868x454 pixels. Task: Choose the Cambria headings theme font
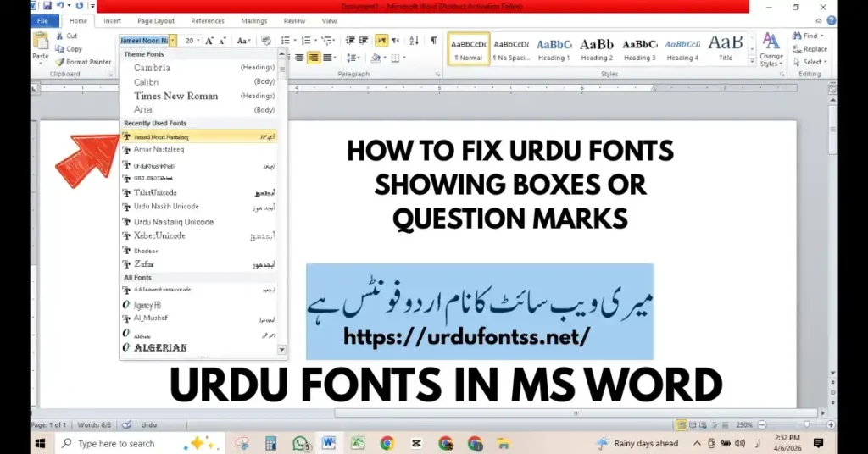tap(199, 68)
